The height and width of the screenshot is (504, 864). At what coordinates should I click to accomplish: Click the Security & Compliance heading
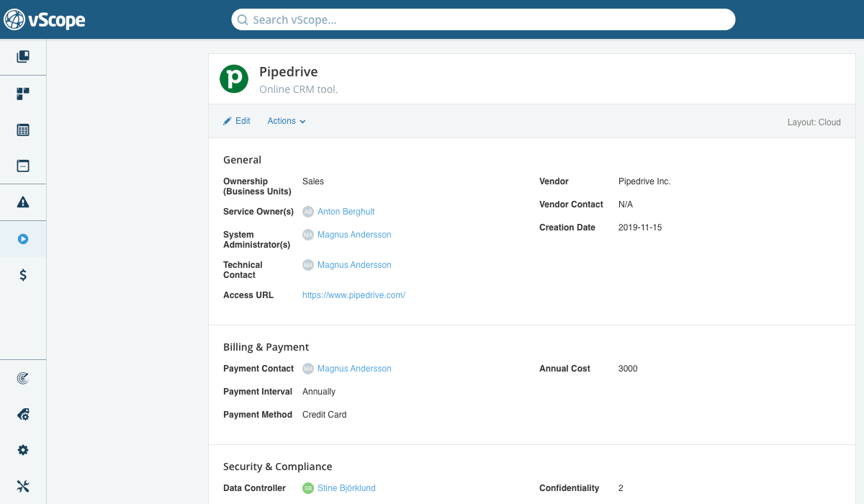[278, 467]
